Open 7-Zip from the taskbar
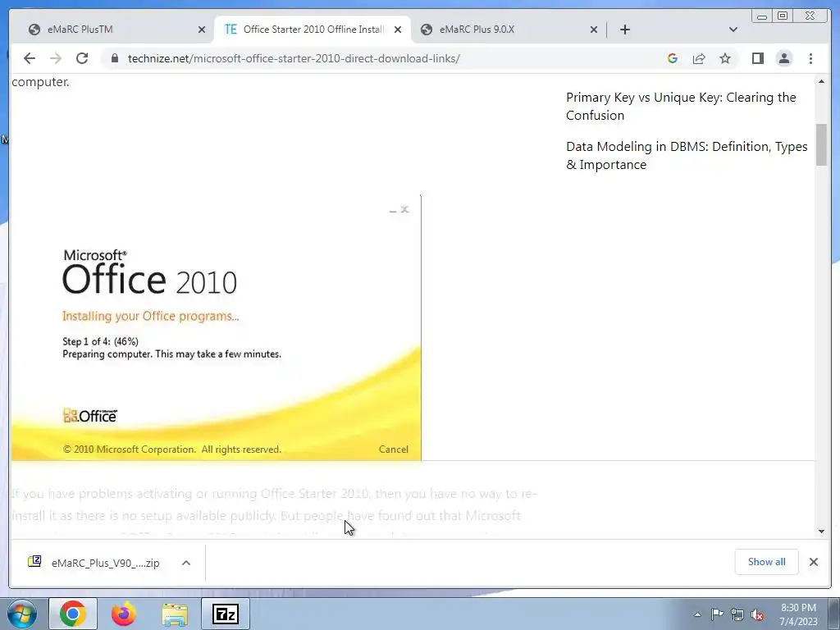Viewport: 840px width, 630px height. coord(226,614)
